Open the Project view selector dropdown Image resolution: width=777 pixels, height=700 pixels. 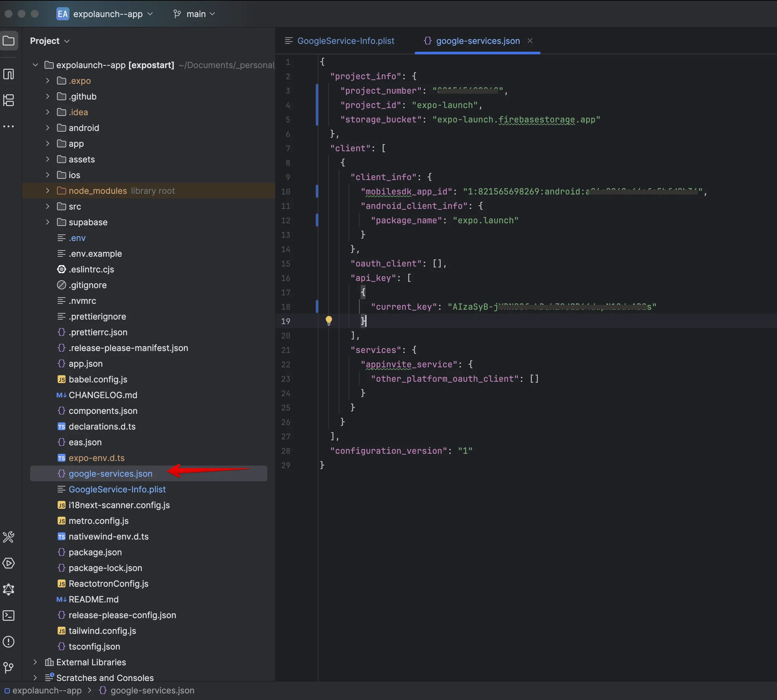50,41
